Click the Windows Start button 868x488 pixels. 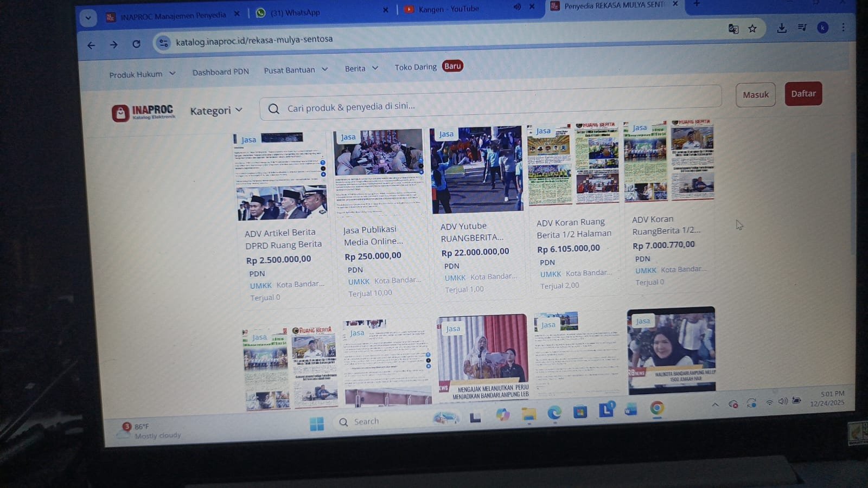point(317,423)
